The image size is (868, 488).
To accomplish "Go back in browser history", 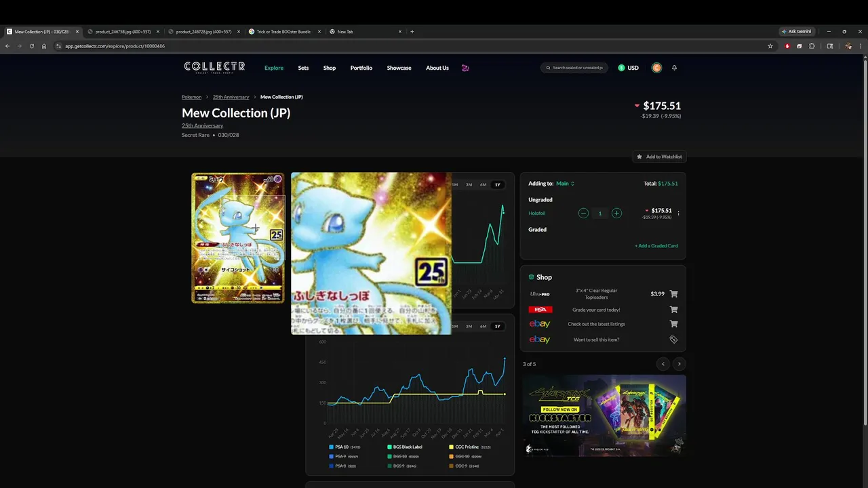I will 7,46.
